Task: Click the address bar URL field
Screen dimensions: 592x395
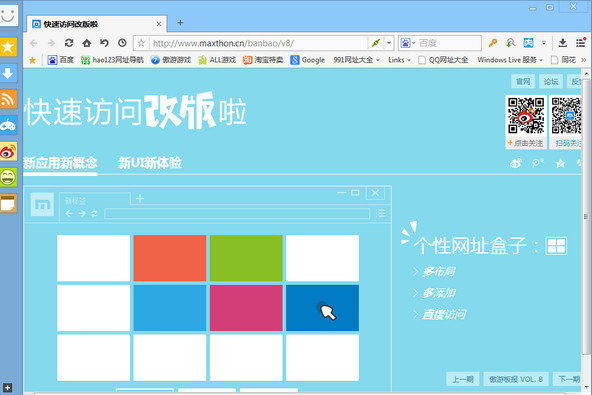Action: 259,43
